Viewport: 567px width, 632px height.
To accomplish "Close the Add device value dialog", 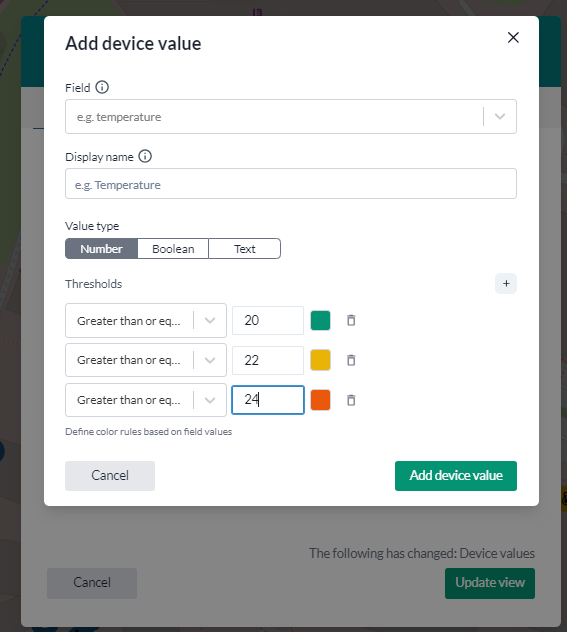I will coord(513,37).
